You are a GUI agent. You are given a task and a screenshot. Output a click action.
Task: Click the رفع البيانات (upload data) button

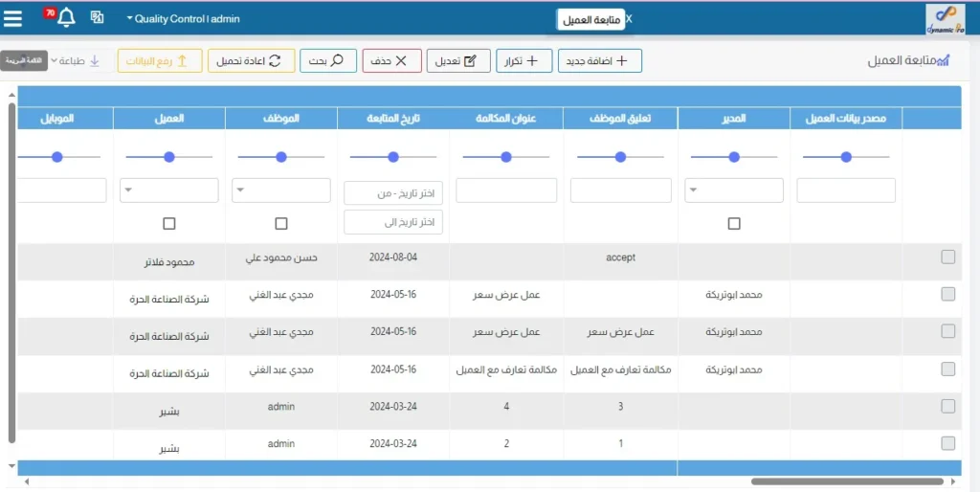[160, 61]
